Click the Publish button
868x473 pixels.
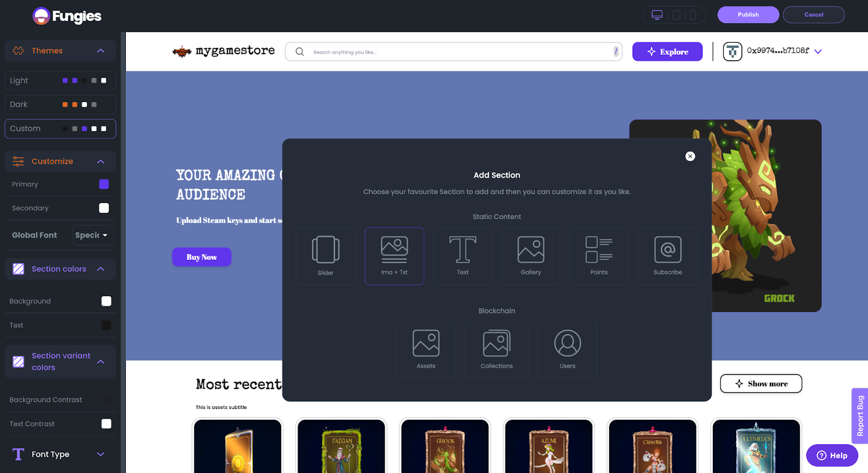pyautogui.click(x=748, y=15)
